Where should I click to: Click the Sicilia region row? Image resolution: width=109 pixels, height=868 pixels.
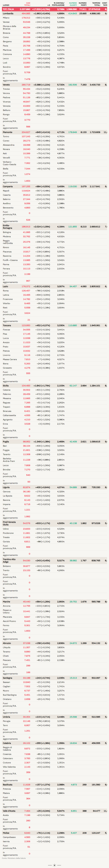coord(6,385)
